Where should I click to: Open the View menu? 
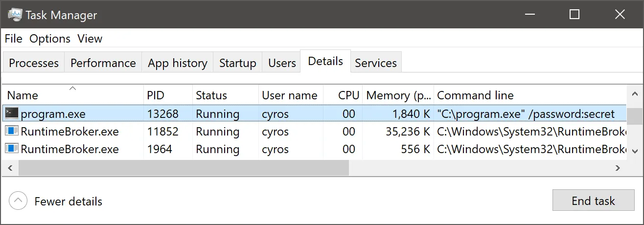[x=90, y=39]
